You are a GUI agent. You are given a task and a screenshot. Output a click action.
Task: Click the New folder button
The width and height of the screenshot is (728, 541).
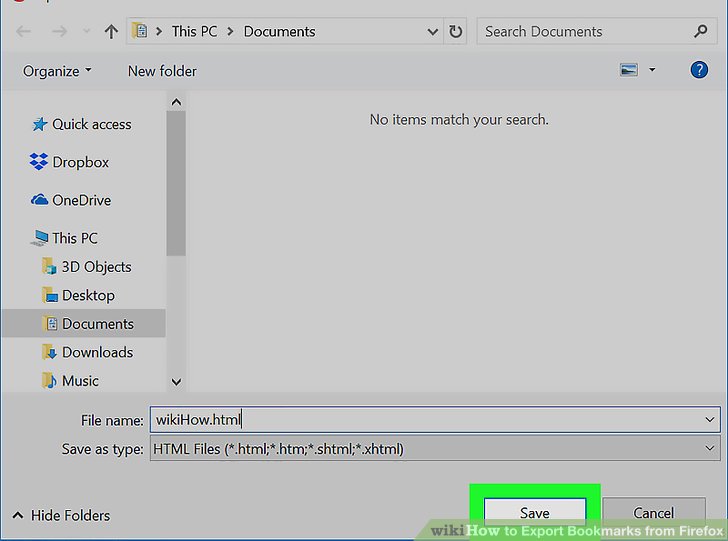click(x=162, y=71)
